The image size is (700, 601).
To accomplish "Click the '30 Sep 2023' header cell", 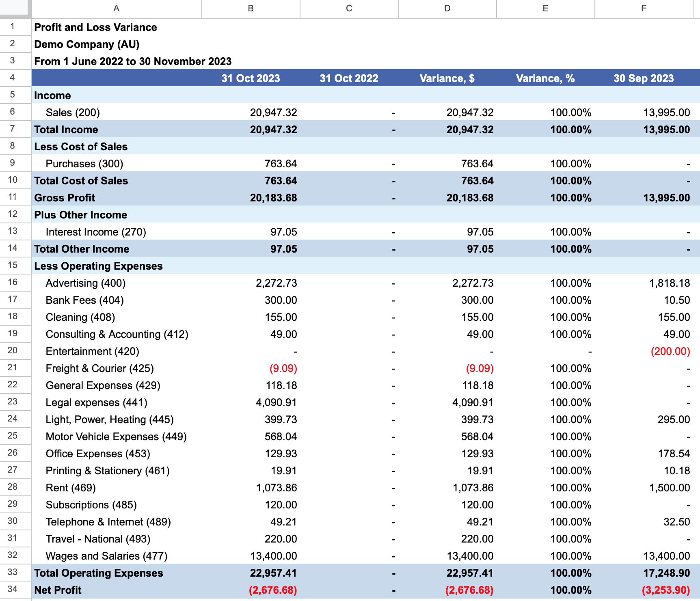I will [x=644, y=78].
